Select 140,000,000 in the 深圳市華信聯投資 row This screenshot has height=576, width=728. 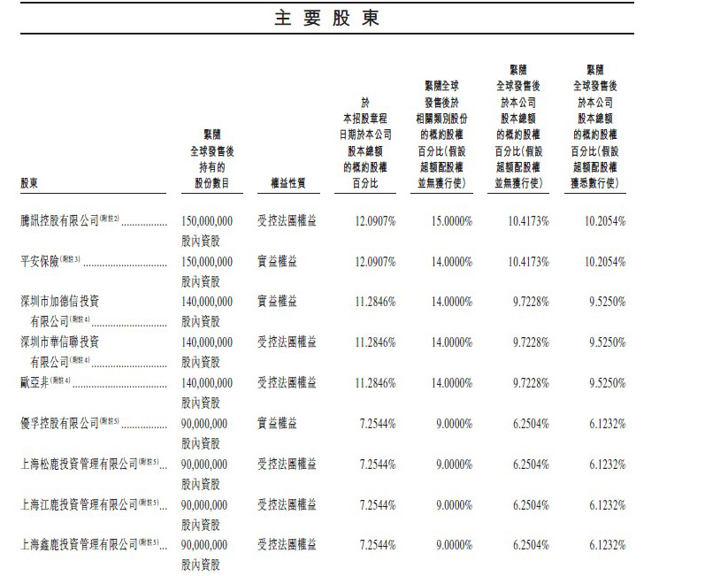click(207, 342)
